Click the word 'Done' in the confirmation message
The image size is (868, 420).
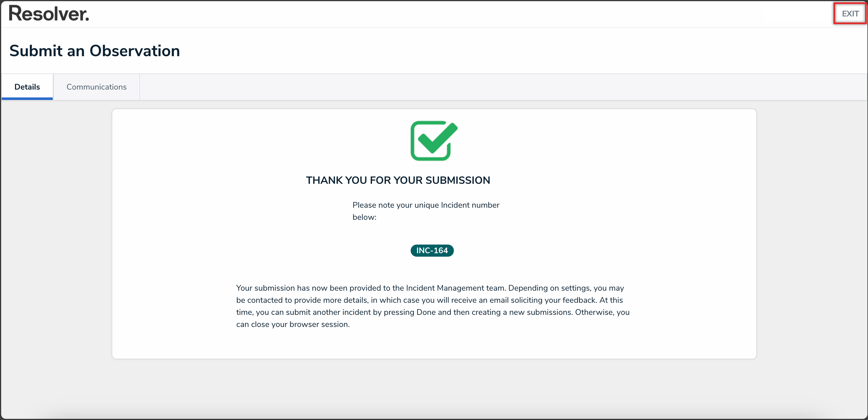(426, 312)
